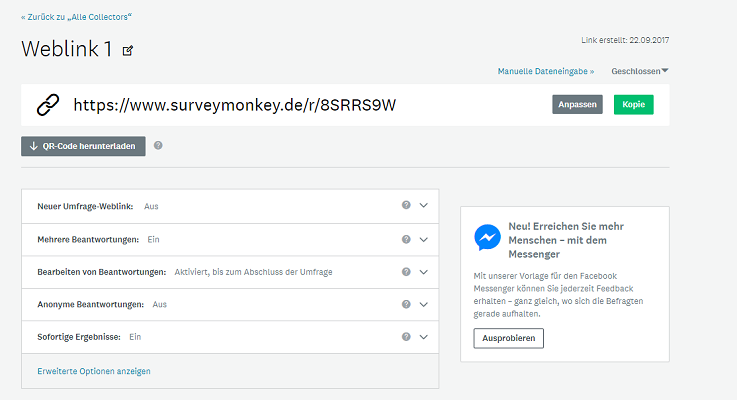Expand the Anonyme Beantwortungen setting
This screenshot has height=400, width=737.
(424, 304)
